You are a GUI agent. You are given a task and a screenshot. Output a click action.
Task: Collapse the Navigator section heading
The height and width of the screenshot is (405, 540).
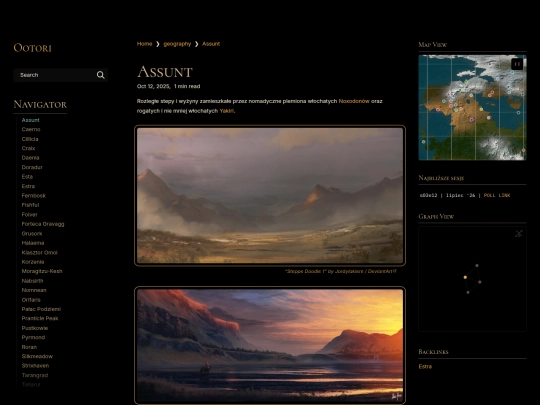(40, 104)
